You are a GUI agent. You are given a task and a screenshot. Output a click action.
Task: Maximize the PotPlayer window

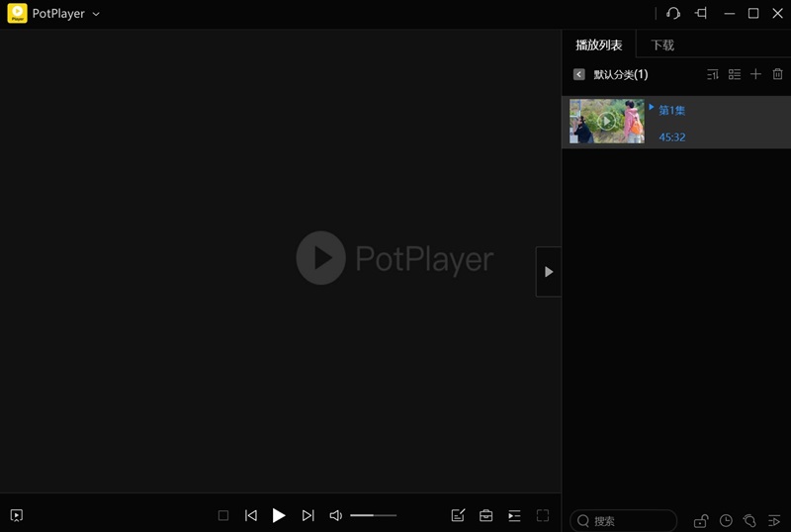pyautogui.click(x=753, y=13)
